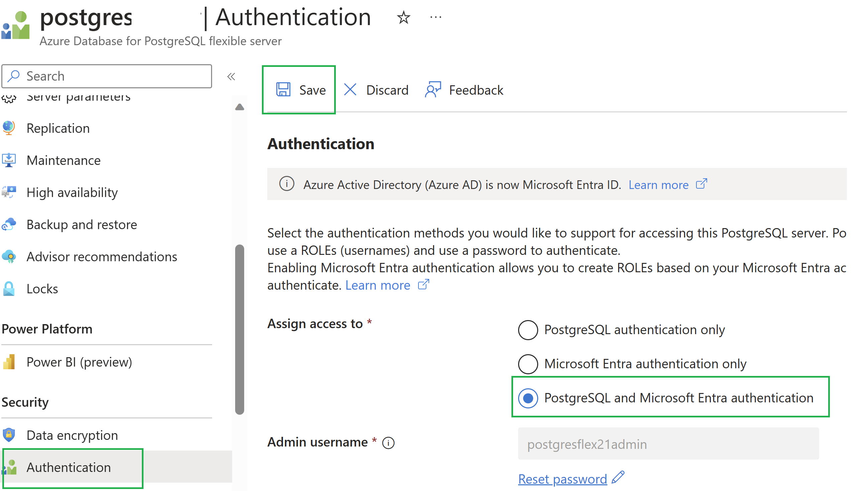Image resolution: width=868 pixels, height=491 pixels.
Task: Click the sidebar Search field
Action: tap(115, 76)
